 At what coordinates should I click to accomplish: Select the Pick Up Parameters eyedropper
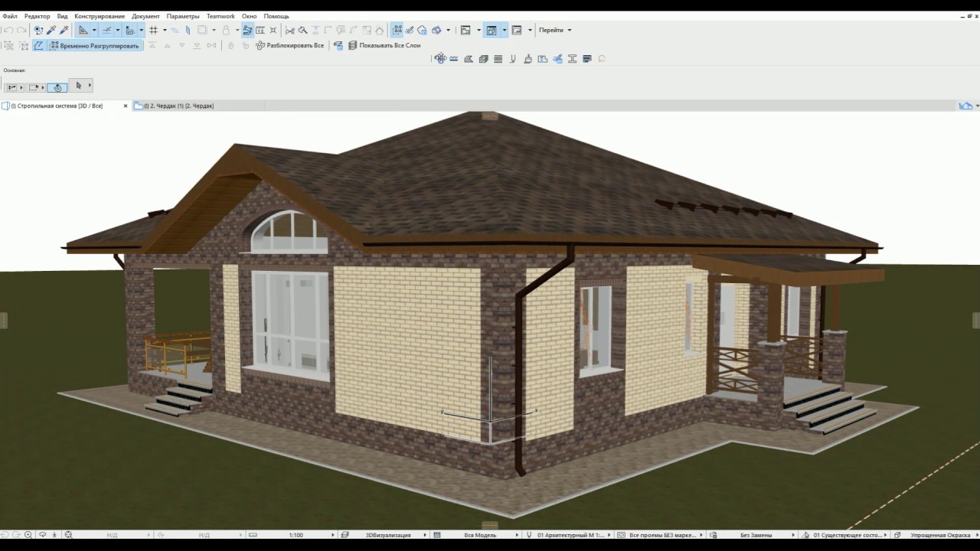[51, 31]
